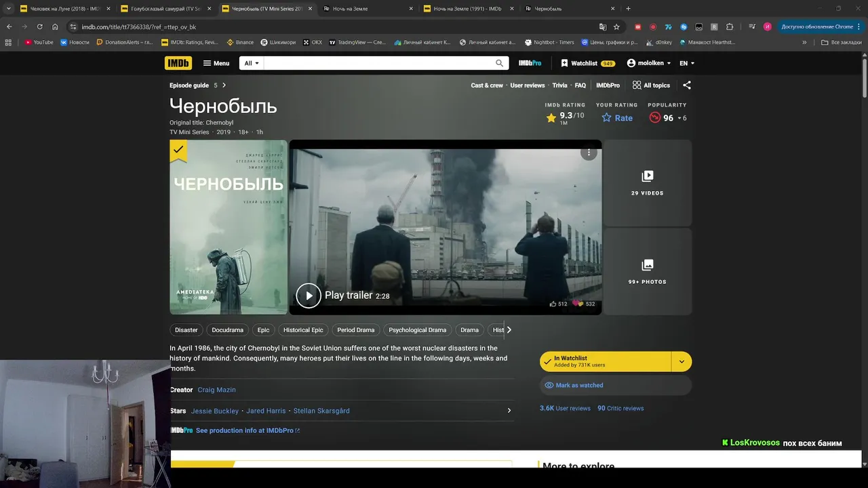Open Stellan Skarsgård's page

point(321,411)
